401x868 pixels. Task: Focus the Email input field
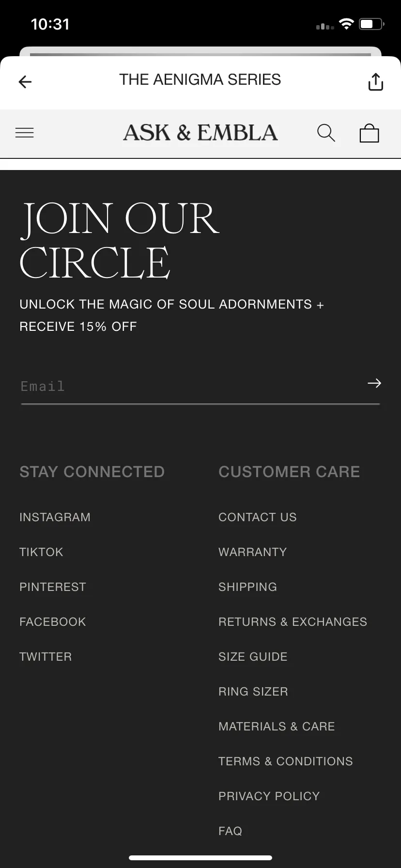click(189, 387)
